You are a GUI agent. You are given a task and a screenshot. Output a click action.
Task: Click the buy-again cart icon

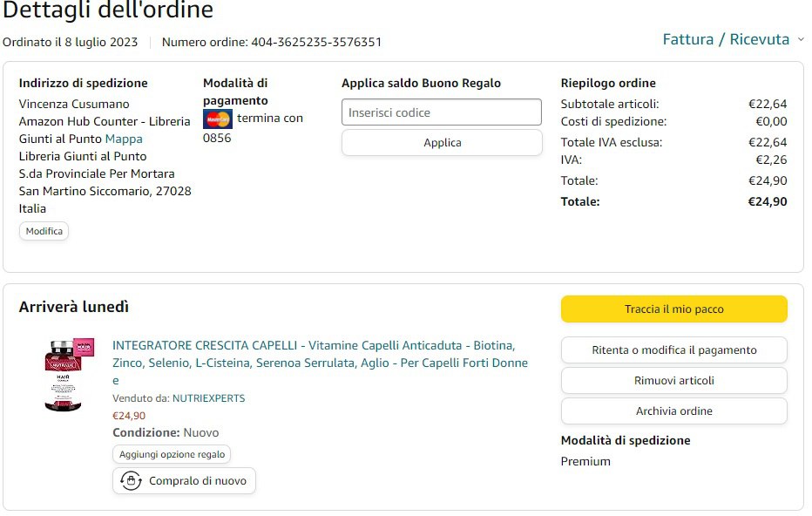[131, 480]
